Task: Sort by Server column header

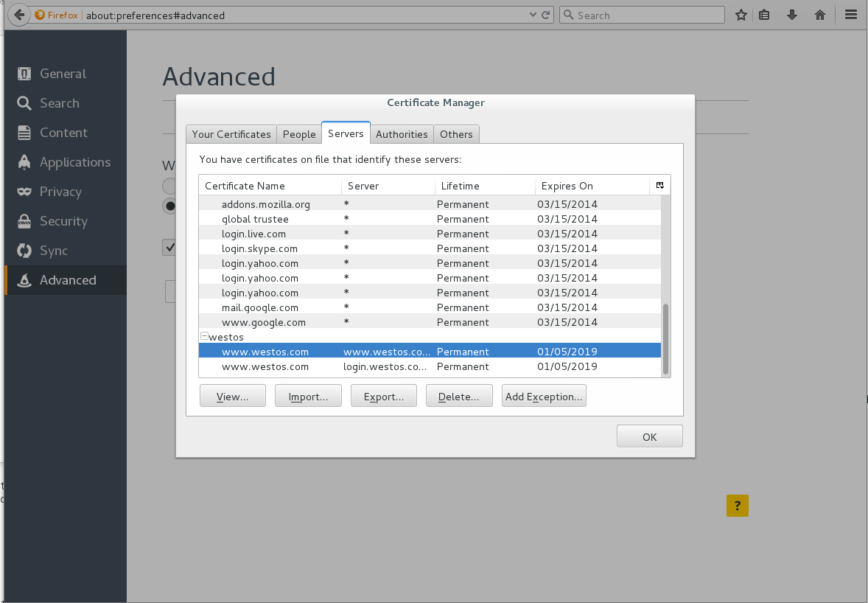Action: [x=388, y=186]
